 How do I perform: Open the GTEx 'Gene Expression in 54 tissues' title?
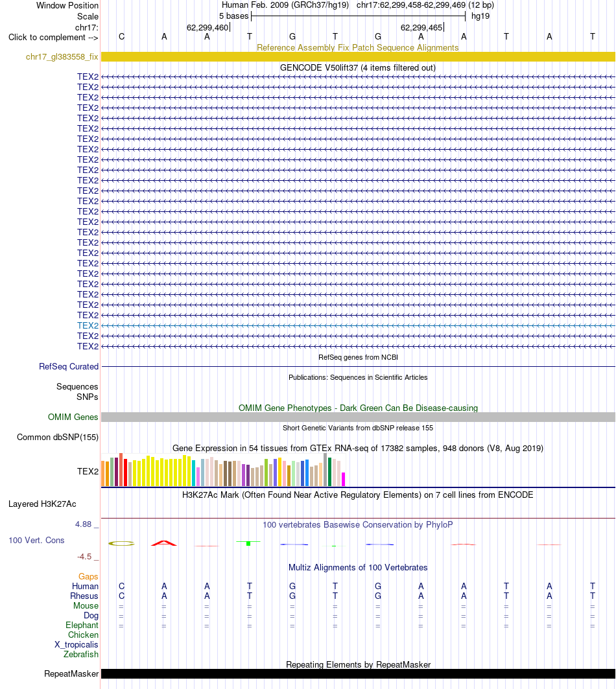tap(358, 448)
